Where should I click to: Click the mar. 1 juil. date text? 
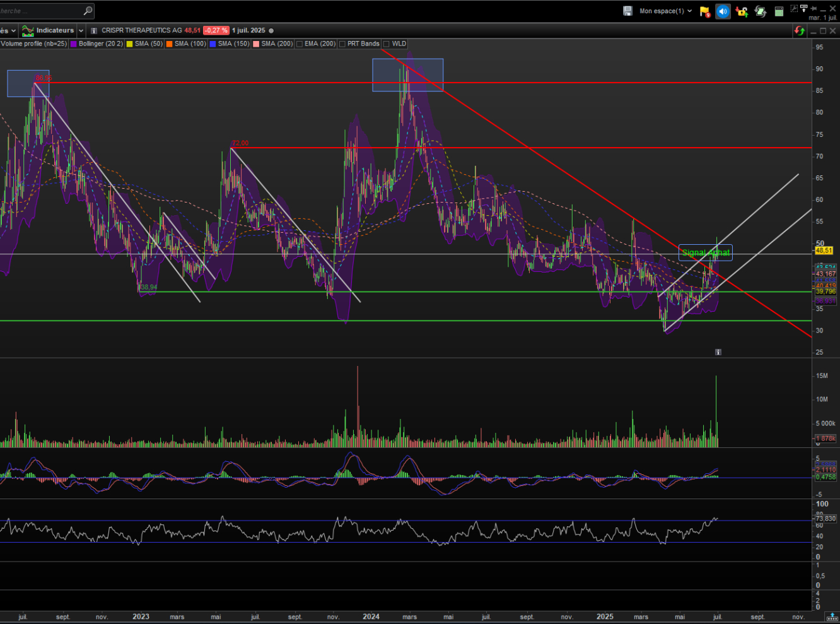click(822, 18)
